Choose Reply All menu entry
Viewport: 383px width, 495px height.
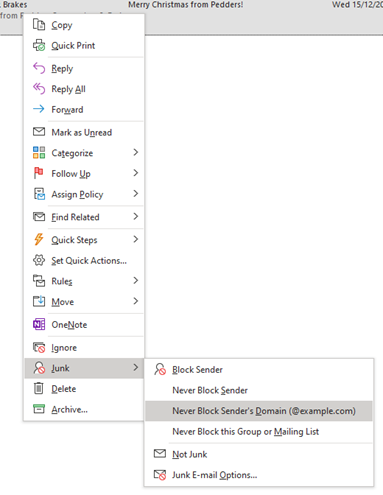84,89
